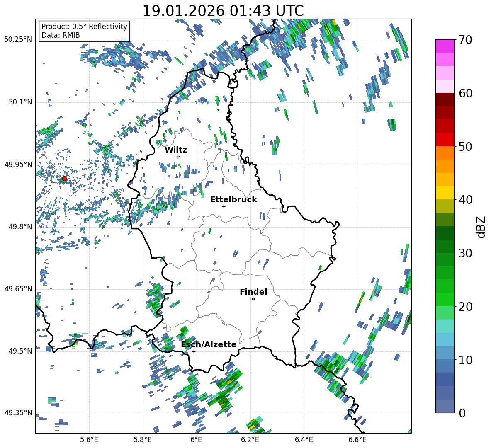
Task: Click the colorbar tick label 0
Action: [462, 413]
